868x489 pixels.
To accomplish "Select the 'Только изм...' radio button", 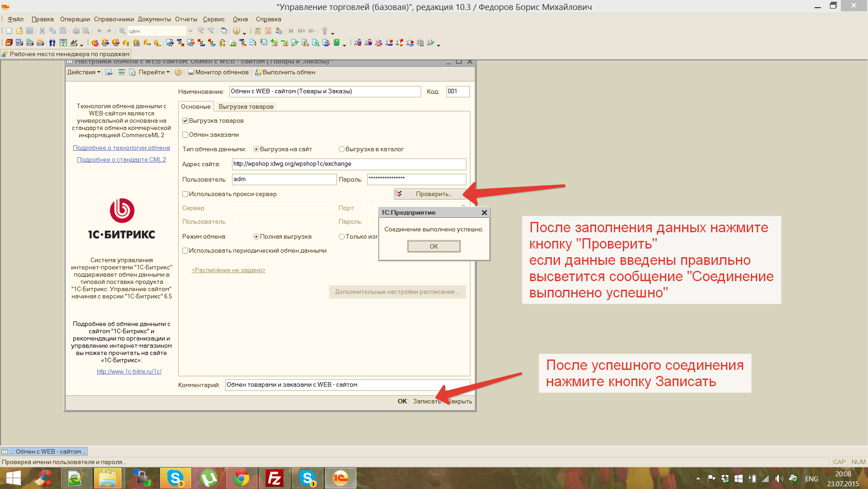I will (342, 236).
